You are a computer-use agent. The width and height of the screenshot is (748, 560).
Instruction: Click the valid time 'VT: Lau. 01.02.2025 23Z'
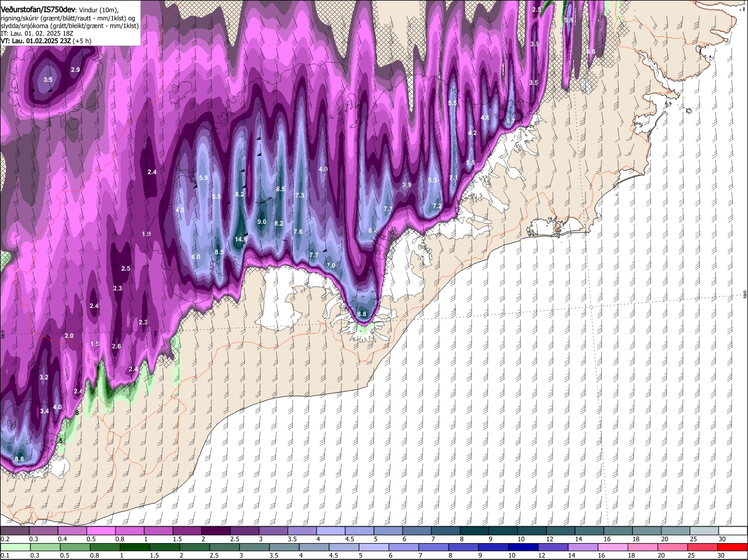(36, 42)
